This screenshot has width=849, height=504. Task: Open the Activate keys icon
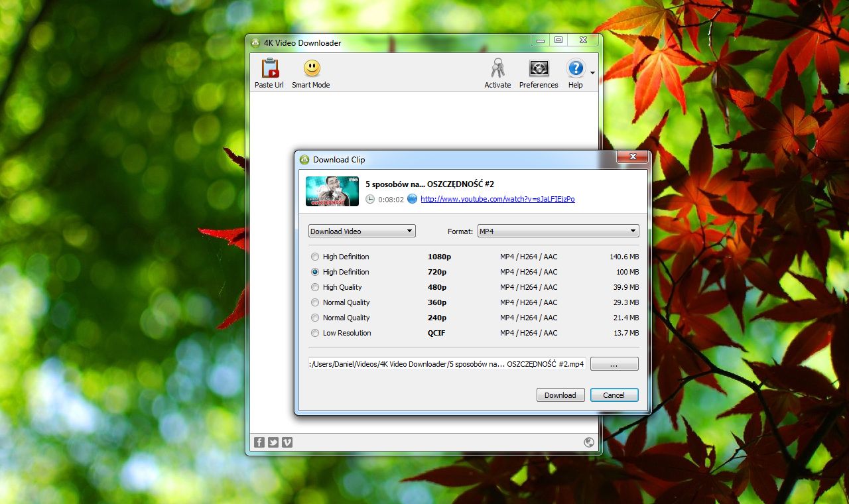(497, 68)
